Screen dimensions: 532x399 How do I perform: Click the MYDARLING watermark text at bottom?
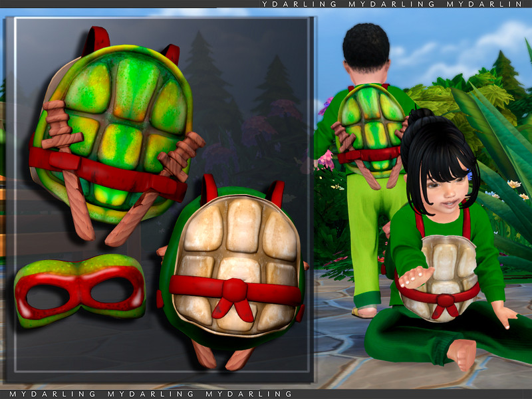(x=150, y=394)
